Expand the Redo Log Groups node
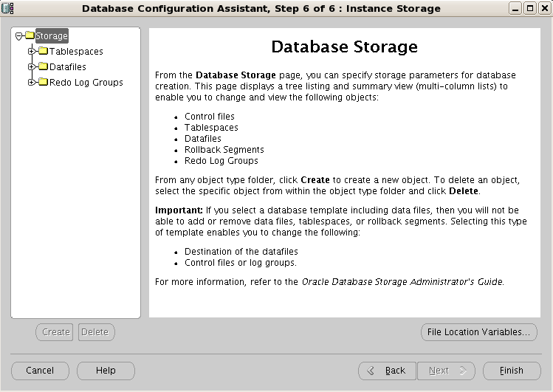The image size is (553, 392). (32, 83)
